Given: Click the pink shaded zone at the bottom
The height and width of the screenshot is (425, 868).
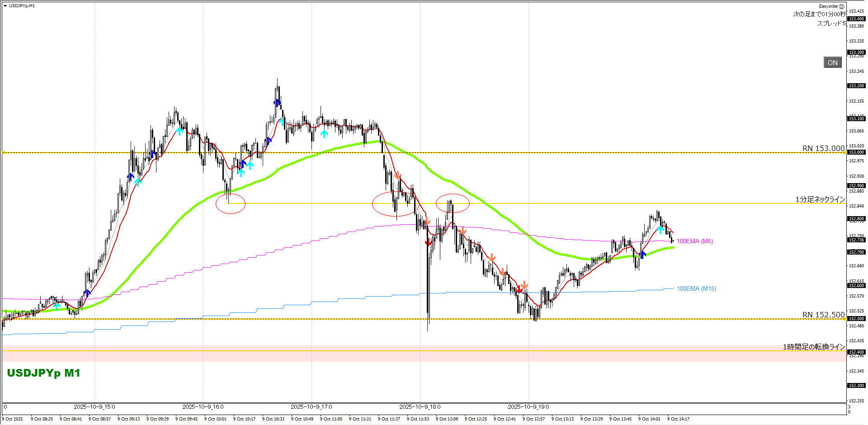Looking at the screenshot, I should click(x=407, y=356).
